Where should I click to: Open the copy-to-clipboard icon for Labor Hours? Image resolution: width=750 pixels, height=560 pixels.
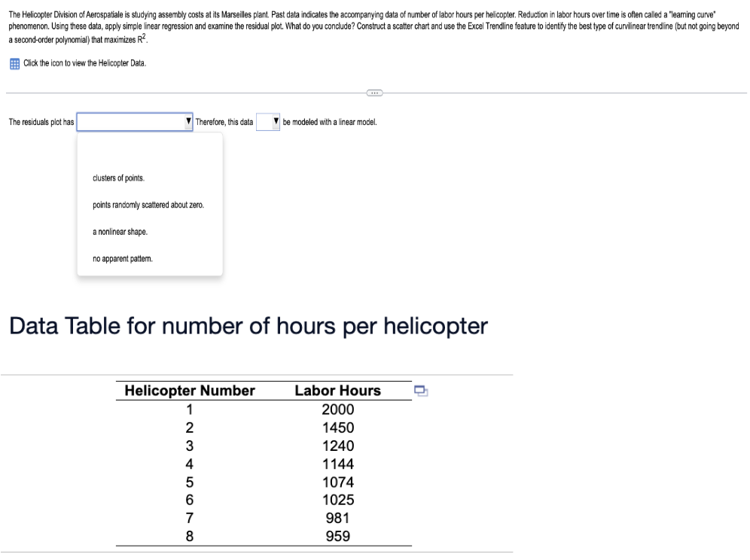[422, 390]
